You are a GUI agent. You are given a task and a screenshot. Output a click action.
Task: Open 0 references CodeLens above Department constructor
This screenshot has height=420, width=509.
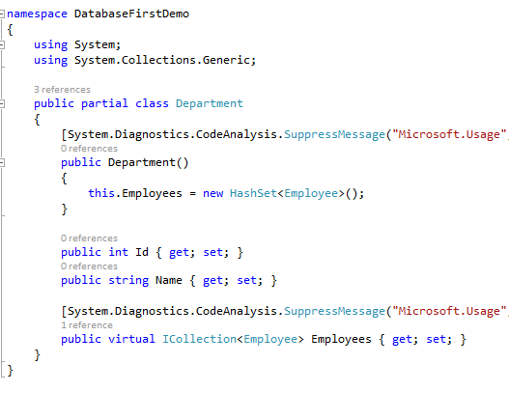coord(89,149)
